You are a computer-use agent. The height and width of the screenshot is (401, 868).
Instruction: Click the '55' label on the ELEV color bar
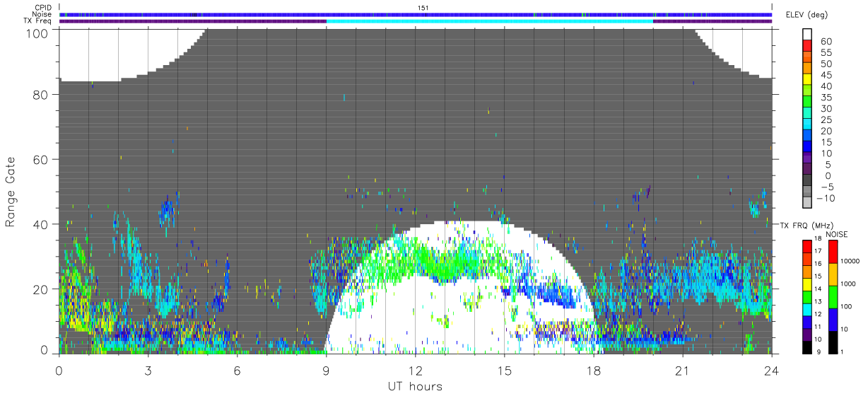point(826,53)
